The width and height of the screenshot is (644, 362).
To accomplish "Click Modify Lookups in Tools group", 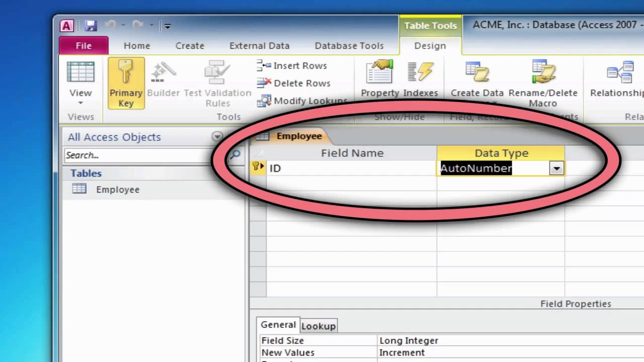I will (302, 101).
